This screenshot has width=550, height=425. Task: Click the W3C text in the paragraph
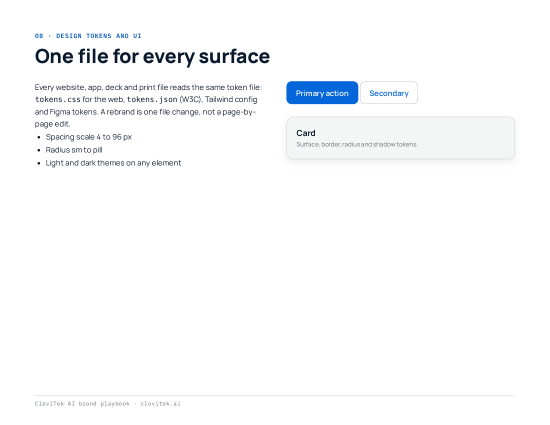pos(191,100)
